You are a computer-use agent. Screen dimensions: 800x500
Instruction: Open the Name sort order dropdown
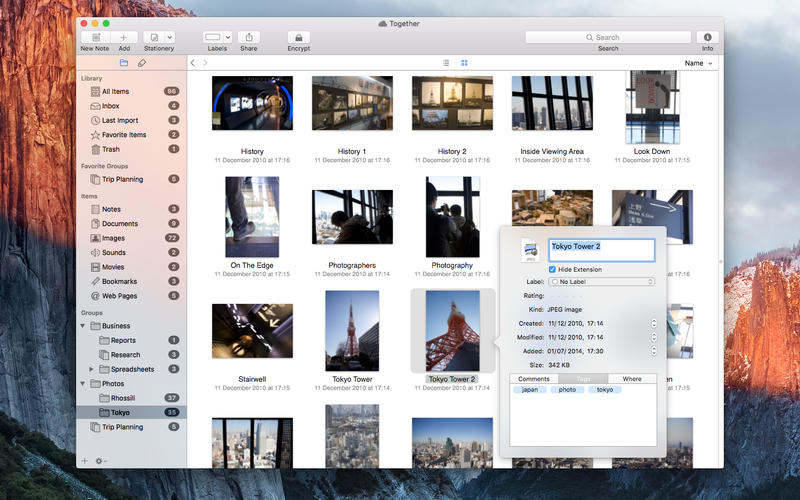coord(698,63)
